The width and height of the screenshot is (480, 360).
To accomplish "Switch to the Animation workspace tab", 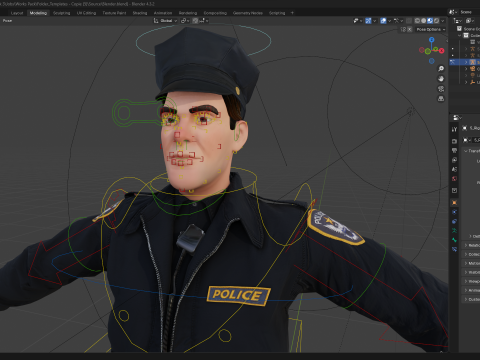I will [x=163, y=13].
